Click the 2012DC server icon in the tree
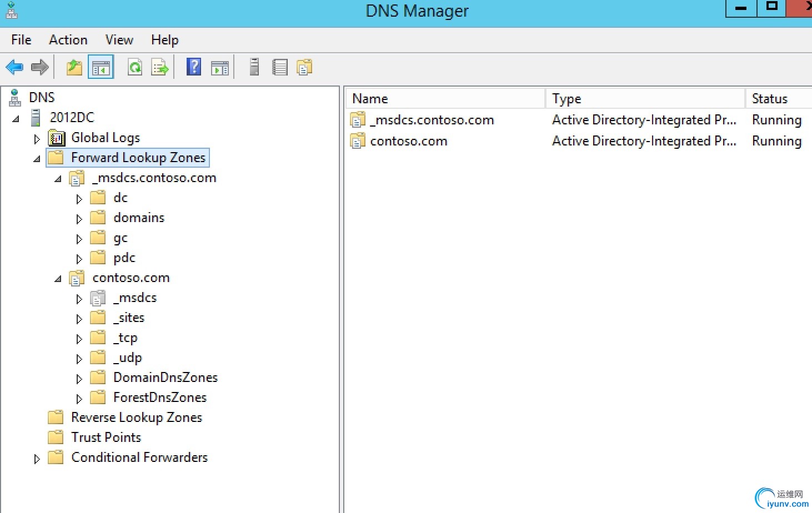 click(36, 118)
